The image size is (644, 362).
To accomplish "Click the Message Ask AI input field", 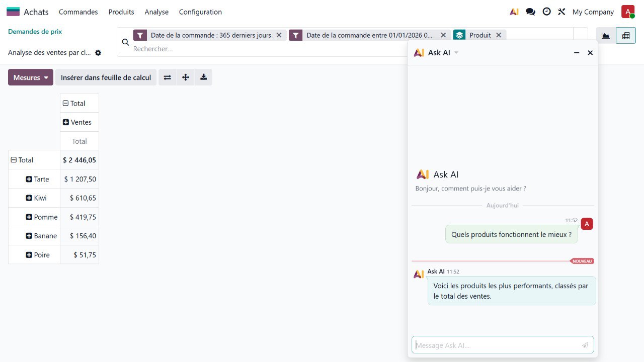I will pyautogui.click(x=496, y=345).
